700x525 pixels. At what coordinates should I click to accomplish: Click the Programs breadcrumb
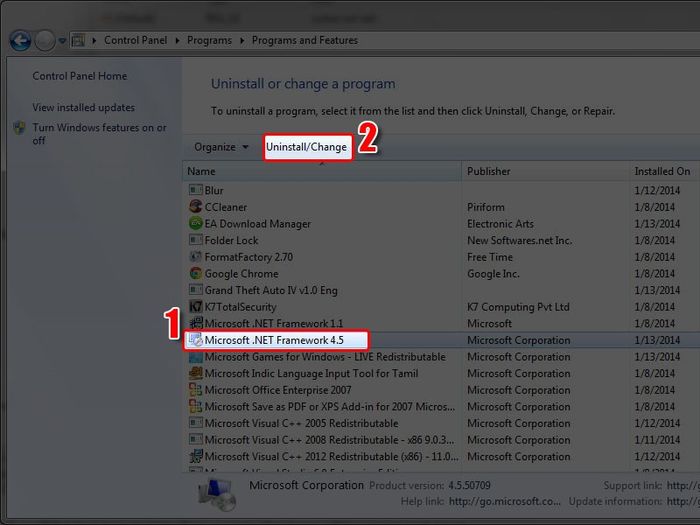point(209,40)
